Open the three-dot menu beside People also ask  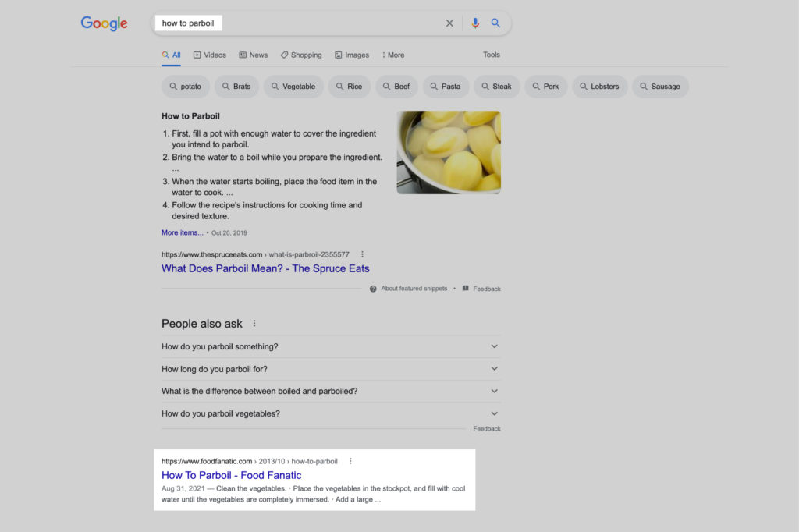pos(254,321)
